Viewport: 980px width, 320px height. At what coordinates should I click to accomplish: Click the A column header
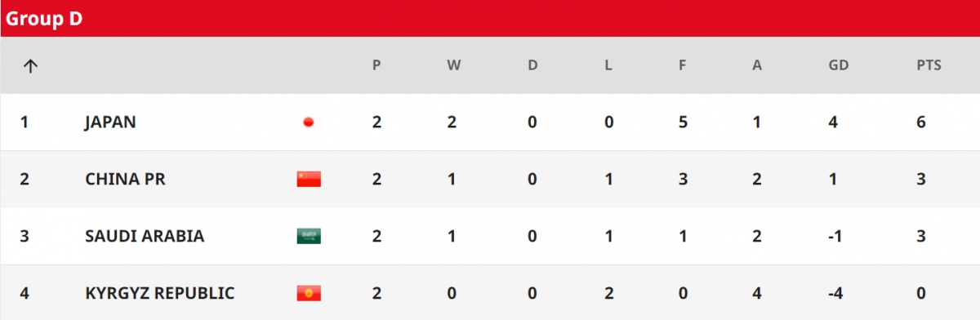pos(757,66)
